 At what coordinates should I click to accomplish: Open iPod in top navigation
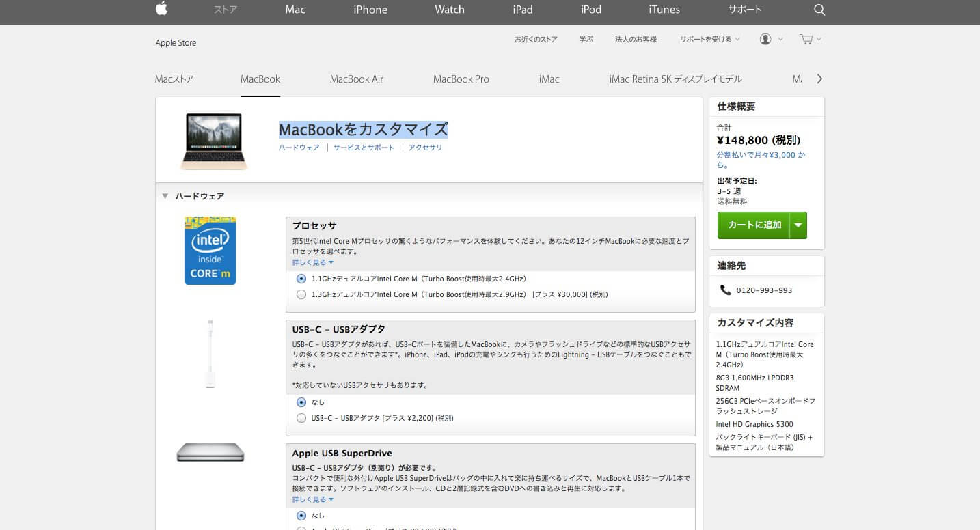pyautogui.click(x=591, y=10)
